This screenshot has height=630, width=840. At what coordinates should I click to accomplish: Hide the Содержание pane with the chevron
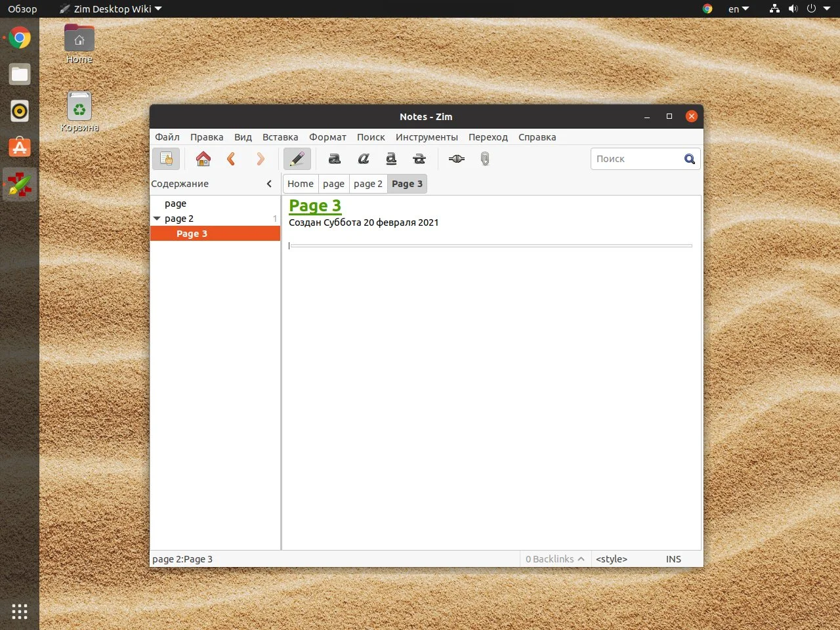(x=269, y=184)
